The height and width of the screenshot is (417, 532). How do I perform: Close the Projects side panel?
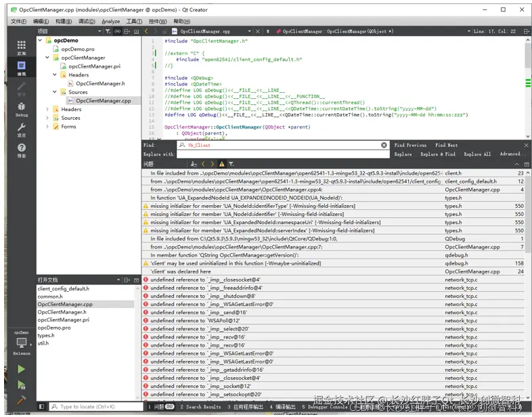137,31
